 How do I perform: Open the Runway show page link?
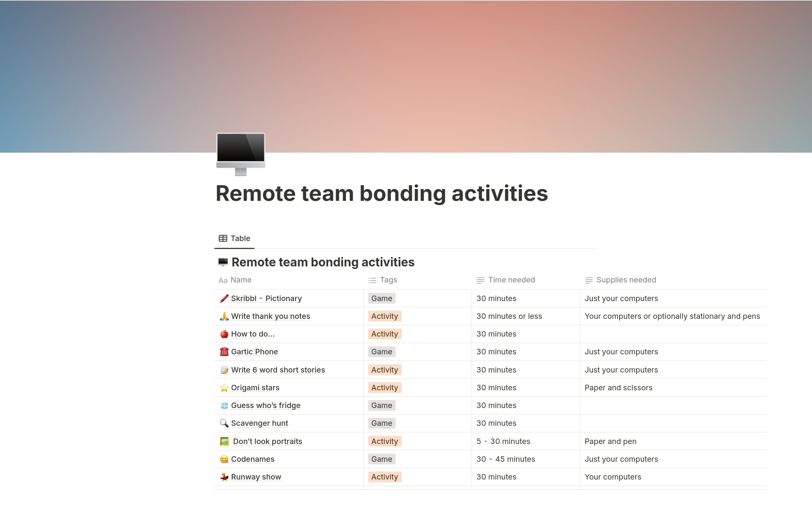(256, 477)
